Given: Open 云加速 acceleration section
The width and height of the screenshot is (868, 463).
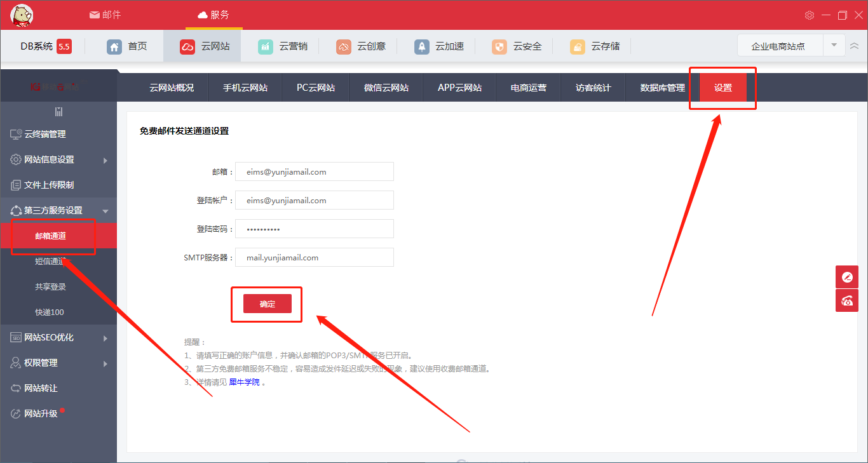Looking at the screenshot, I should 439,46.
